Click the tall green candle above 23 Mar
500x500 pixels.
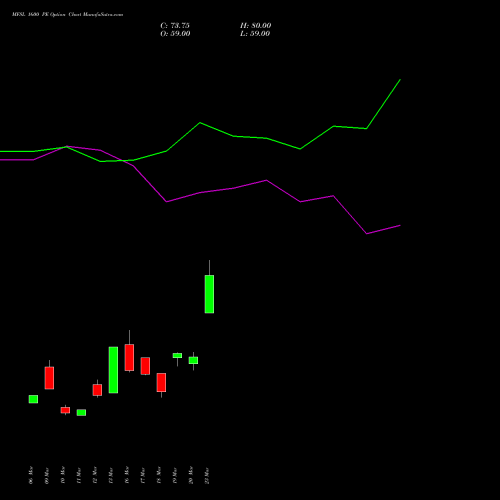[x=209, y=294]
